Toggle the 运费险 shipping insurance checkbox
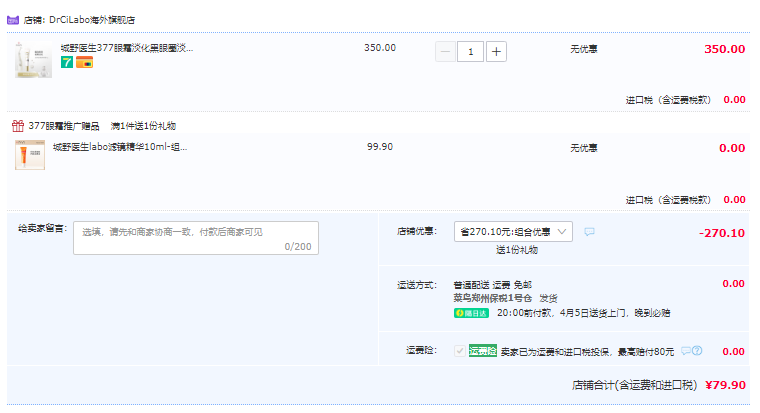Viewport: 760px width, 413px height. pos(459,351)
